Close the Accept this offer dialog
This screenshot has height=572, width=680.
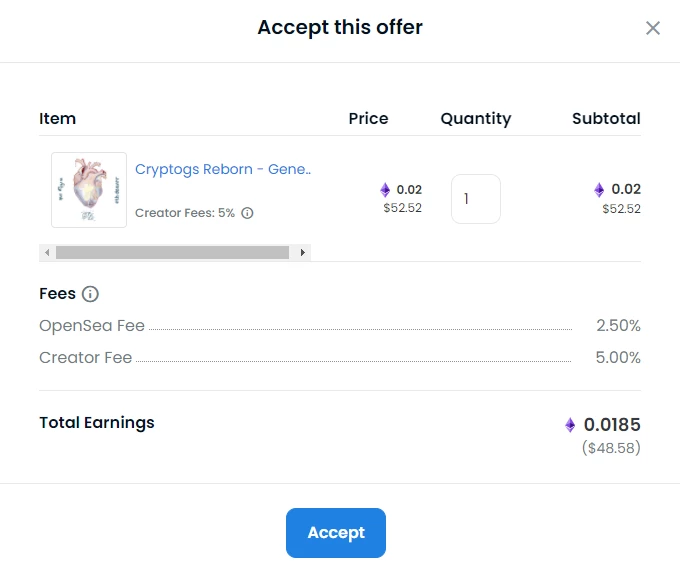tap(653, 28)
